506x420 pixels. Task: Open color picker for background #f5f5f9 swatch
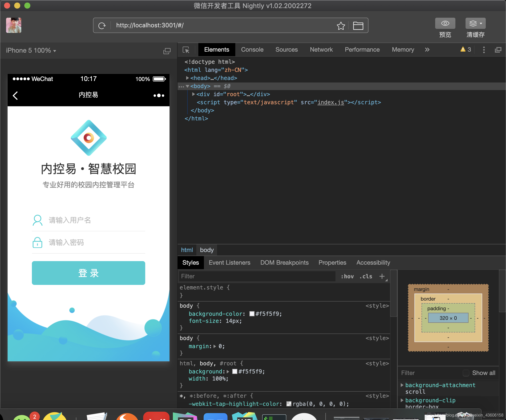click(235, 371)
